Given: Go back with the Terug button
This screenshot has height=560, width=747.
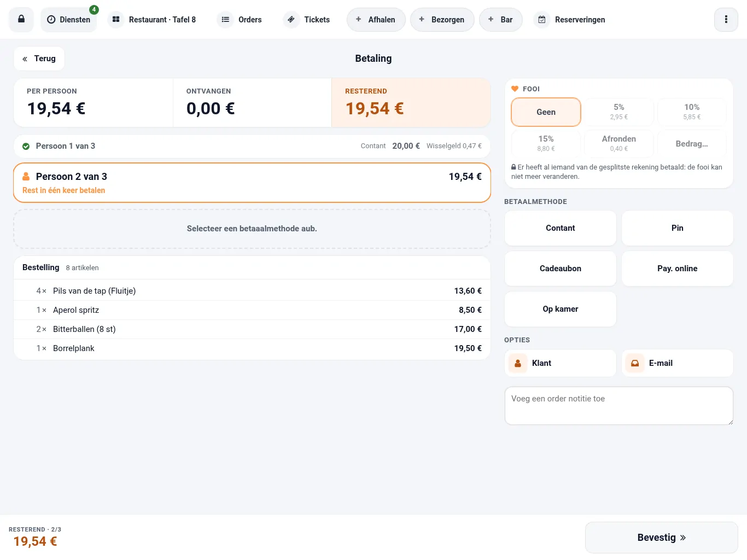Looking at the screenshot, I should [39, 59].
